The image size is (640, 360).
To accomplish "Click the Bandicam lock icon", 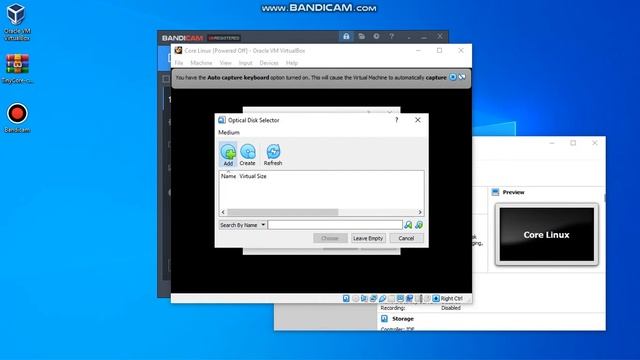I will coord(346,36).
